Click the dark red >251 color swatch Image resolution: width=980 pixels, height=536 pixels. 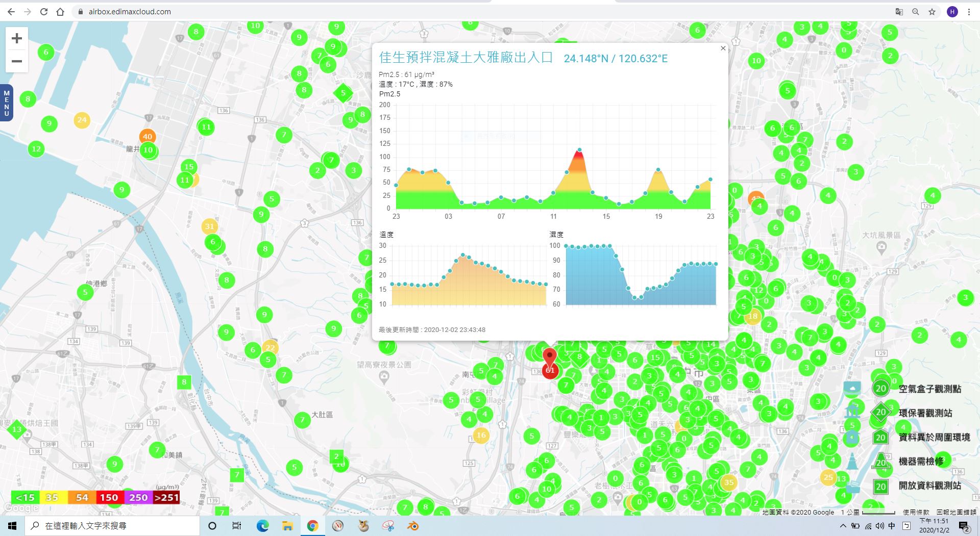click(x=166, y=497)
